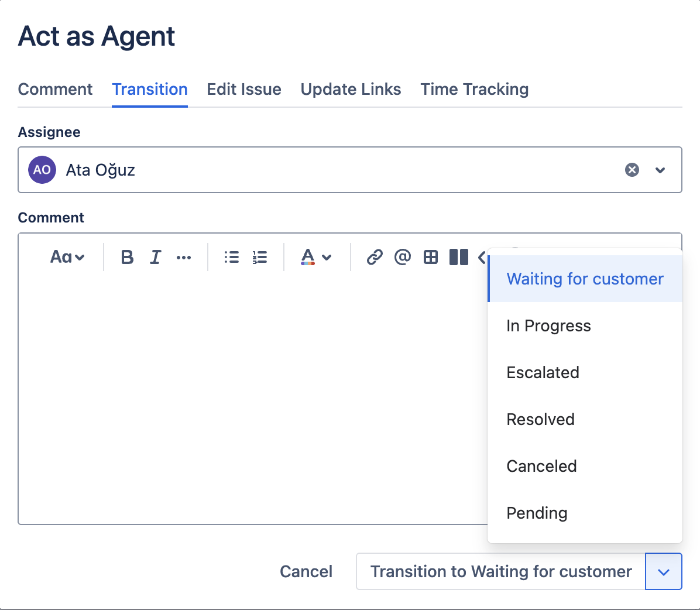Open the Edit Issue tab
The height and width of the screenshot is (610, 700).
[x=243, y=90]
